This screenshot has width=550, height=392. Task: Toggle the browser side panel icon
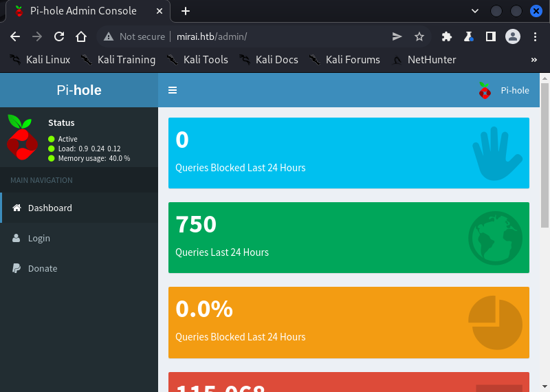point(491,36)
